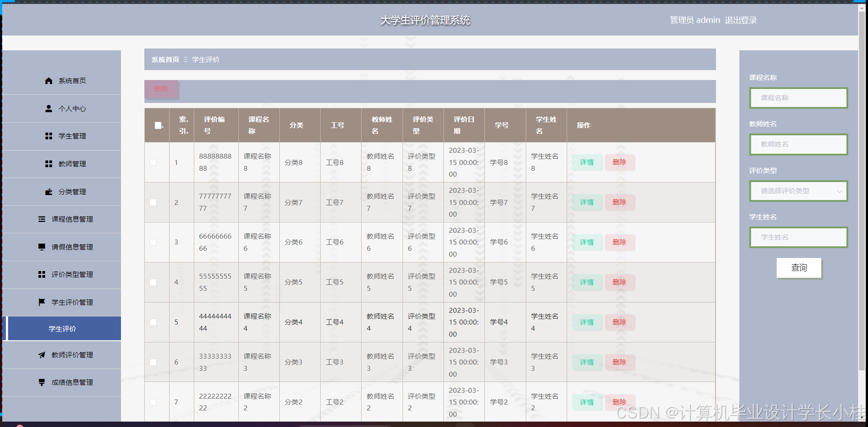Click the 查询 search button

pyautogui.click(x=799, y=268)
